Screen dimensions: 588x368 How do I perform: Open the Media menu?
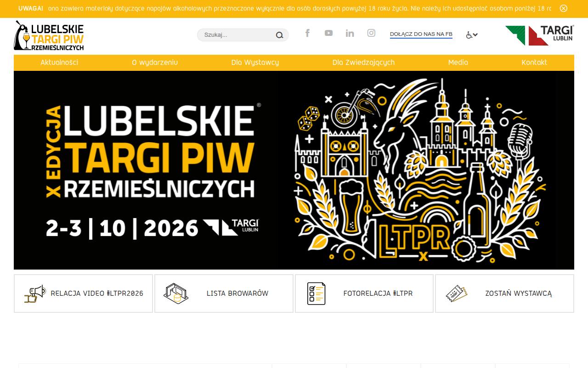[458, 63]
